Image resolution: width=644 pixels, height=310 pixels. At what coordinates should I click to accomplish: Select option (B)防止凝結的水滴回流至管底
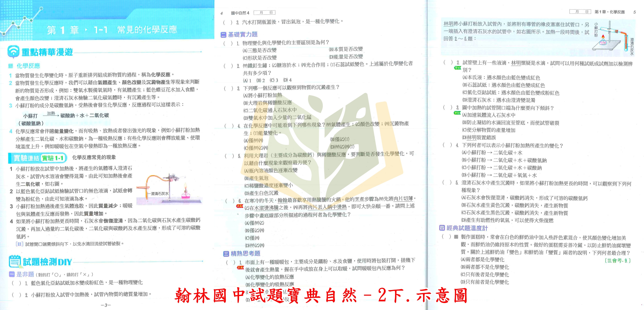point(510,123)
